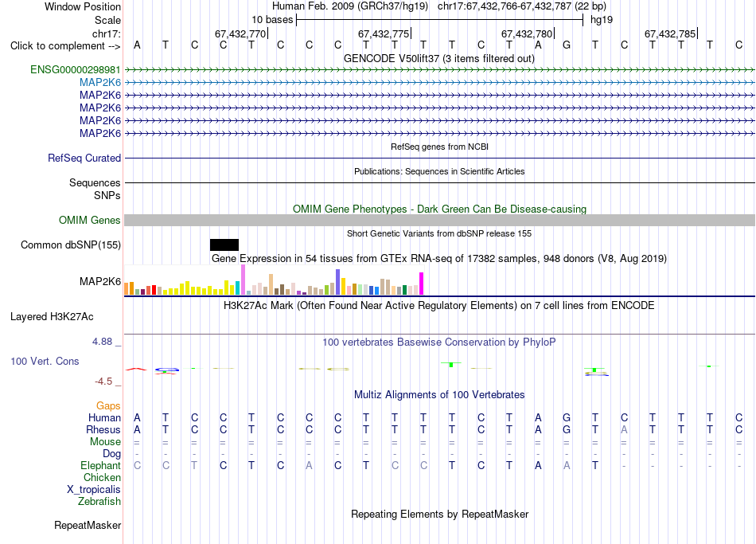This screenshot has width=756, height=544.
Task: Click the Elephant alignment row label
Action: (x=101, y=466)
